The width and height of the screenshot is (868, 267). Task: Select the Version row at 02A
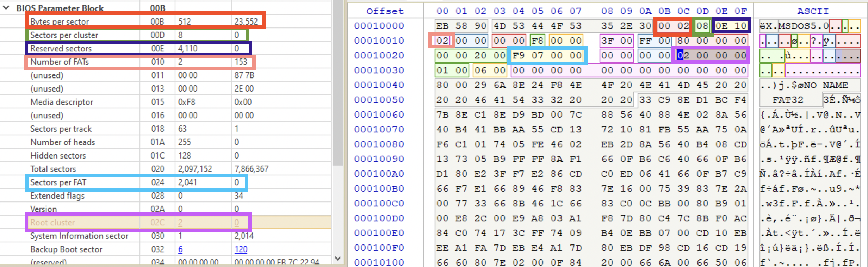[166, 209]
